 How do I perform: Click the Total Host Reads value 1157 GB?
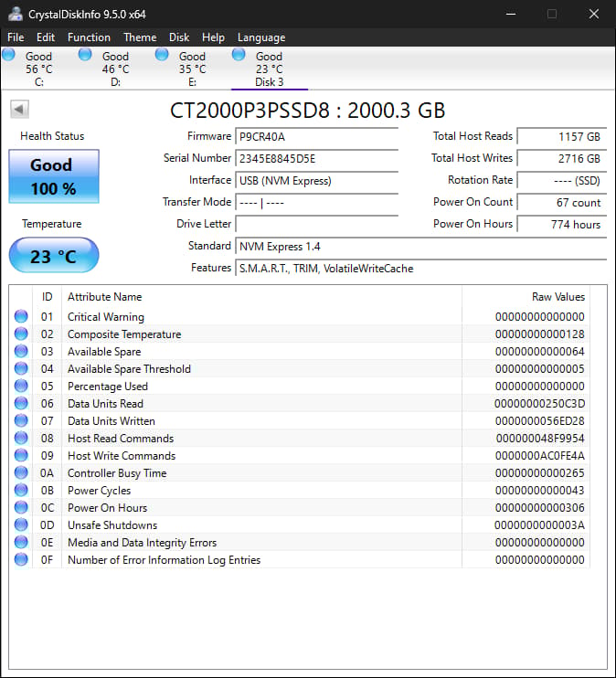[x=561, y=137]
